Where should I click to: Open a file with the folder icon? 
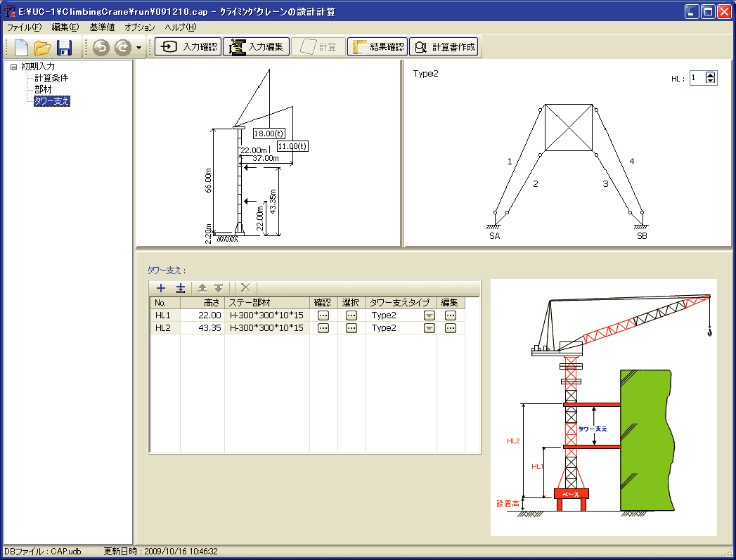point(43,47)
